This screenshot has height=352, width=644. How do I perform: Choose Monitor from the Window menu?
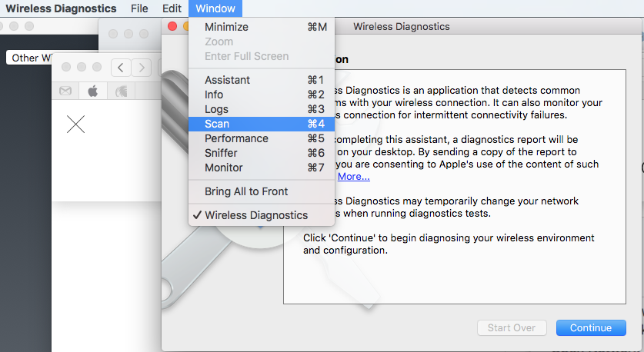coord(223,168)
